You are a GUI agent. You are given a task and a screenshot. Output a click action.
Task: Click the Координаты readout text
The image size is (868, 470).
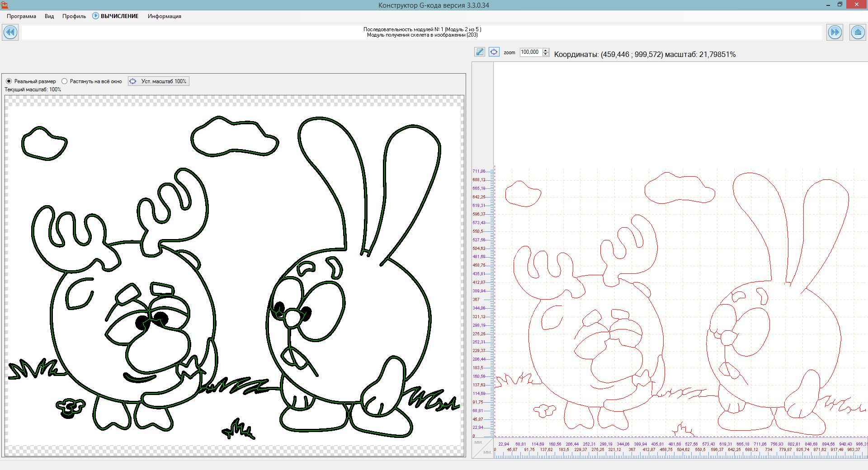click(645, 55)
